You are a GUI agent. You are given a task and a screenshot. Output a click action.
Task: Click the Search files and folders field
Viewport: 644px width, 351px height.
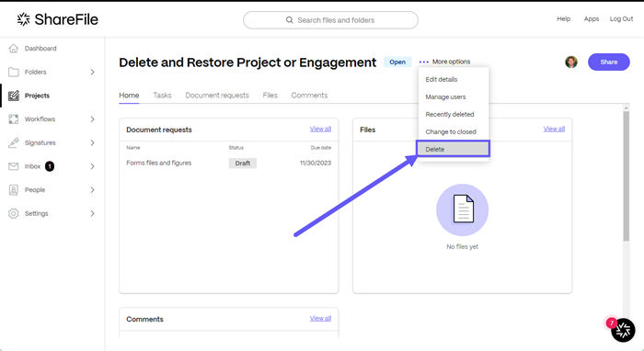[330, 20]
